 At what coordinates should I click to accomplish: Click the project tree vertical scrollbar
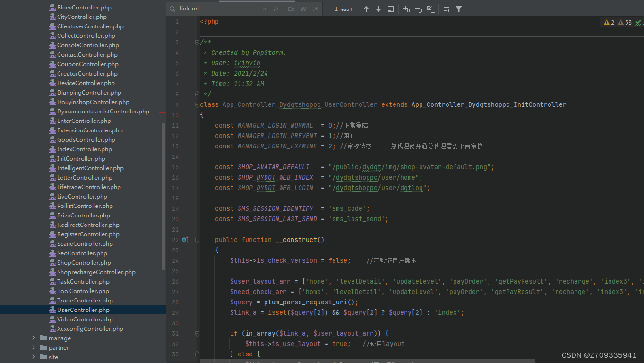click(163, 196)
